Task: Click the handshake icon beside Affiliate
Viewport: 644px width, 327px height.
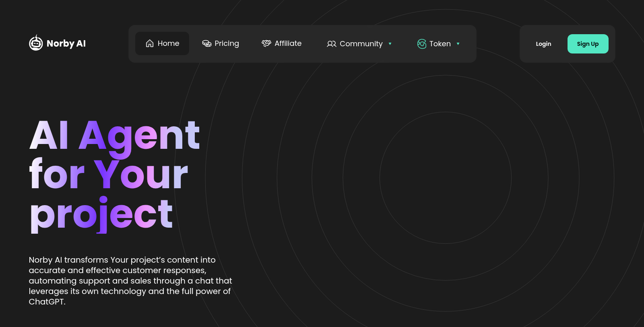Action: pyautogui.click(x=266, y=43)
